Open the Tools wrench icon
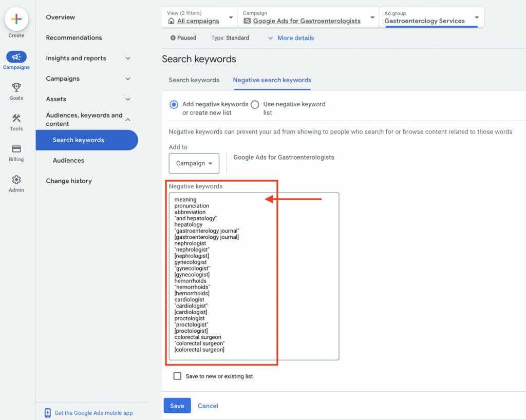Image resolution: width=526 pixels, height=420 pixels. point(16,118)
